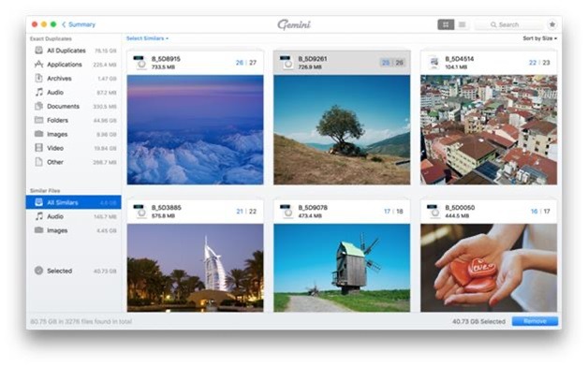The height and width of the screenshot is (368, 588).
Task: Open the Sort by Size dropdown
Action: (x=539, y=38)
